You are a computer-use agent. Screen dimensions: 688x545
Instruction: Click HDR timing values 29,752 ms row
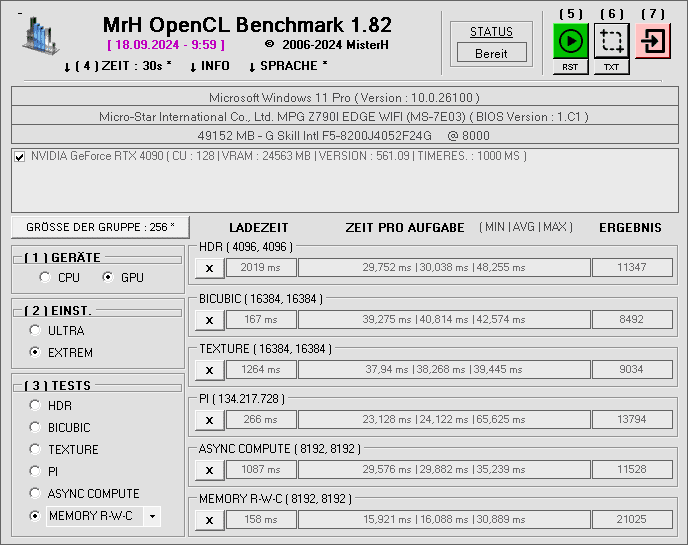pyautogui.click(x=444, y=267)
